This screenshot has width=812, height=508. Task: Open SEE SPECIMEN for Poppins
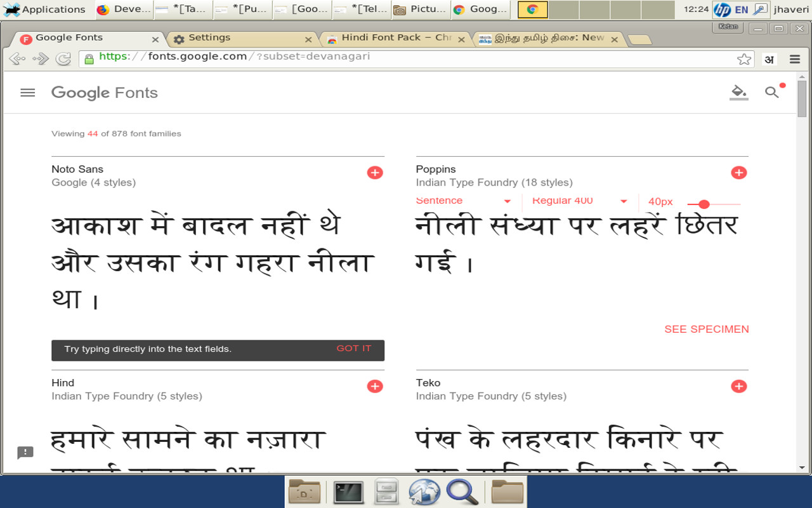(x=706, y=329)
